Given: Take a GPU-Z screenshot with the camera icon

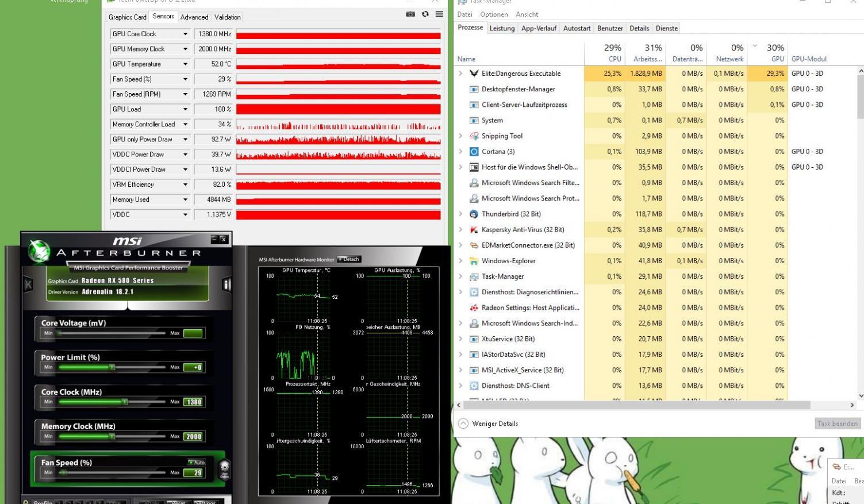Looking at the screenshot, I should 410,14.
